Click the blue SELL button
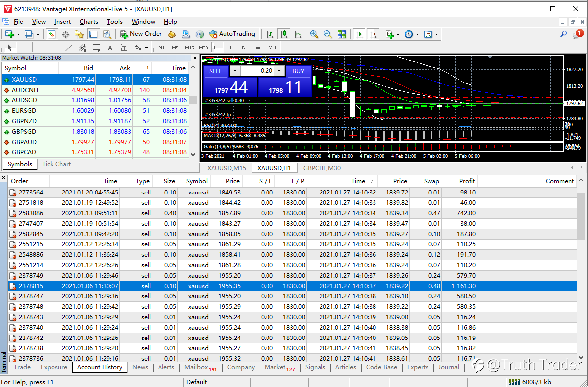 215,71
